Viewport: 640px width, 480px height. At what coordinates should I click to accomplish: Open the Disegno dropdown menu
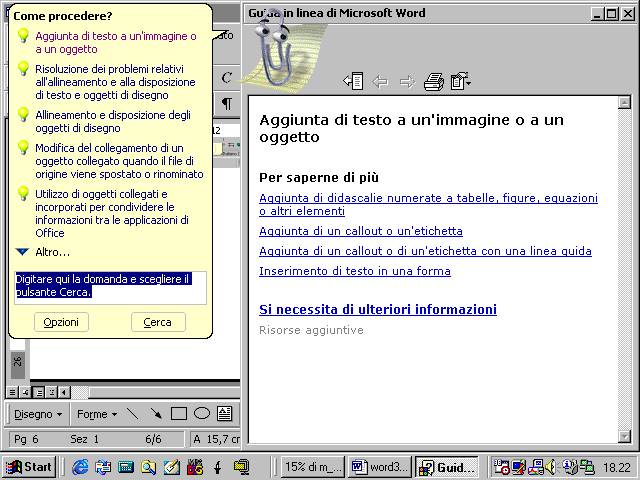click(38, 414)
